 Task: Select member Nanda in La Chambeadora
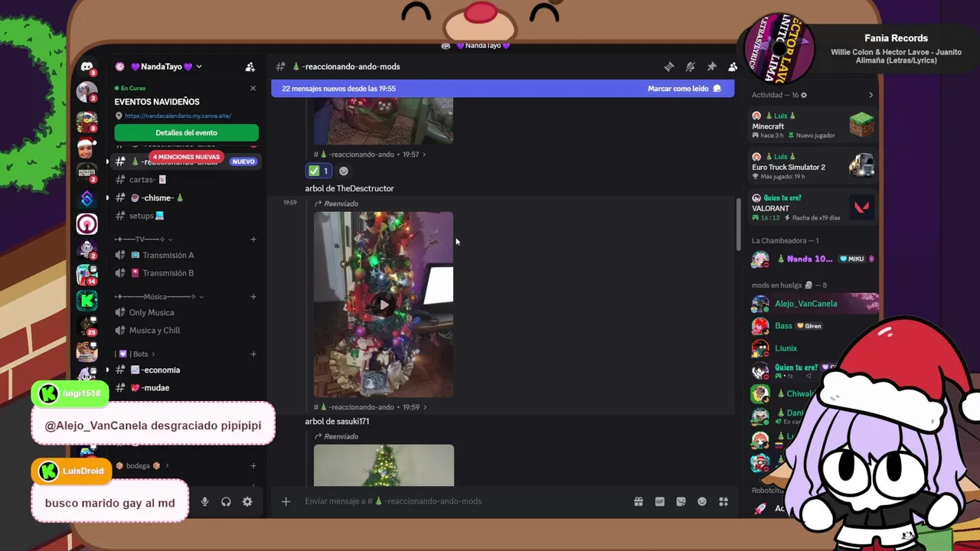pos(812,259)
